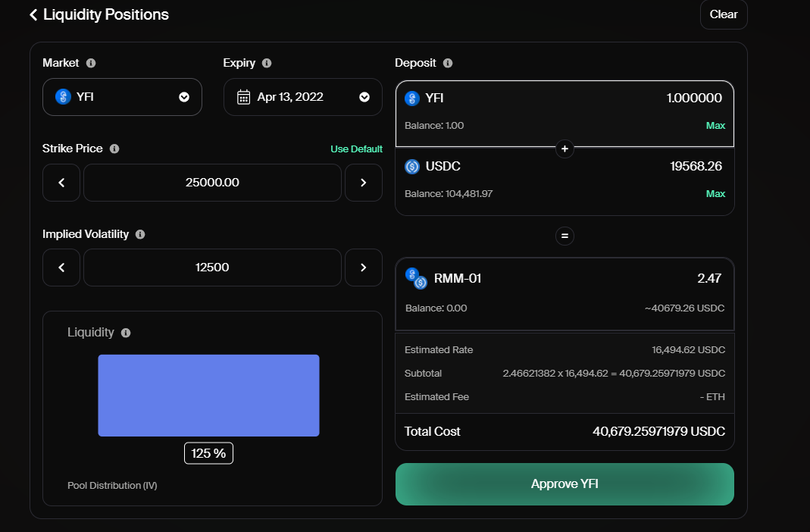Image resolution: width=810 pixels, height=532 pixels.
Task: Increase the Strike Price value
Action: tap(364, 183)
